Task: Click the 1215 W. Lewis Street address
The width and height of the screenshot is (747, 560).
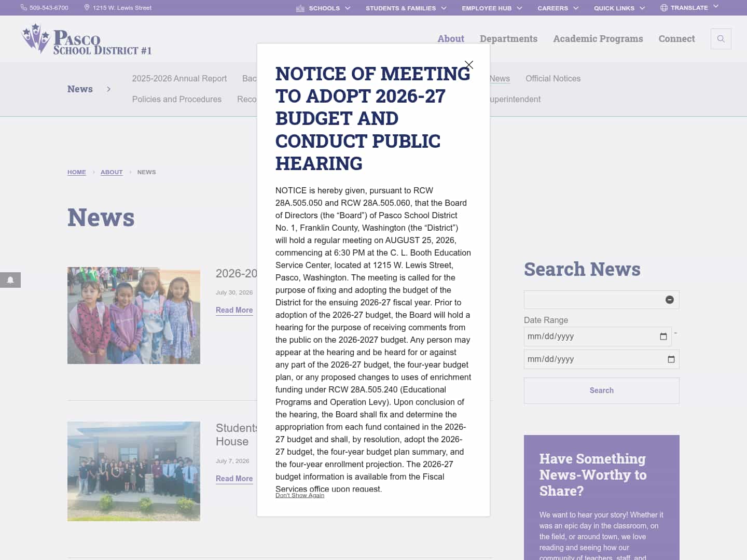Action: pos(122,8)
